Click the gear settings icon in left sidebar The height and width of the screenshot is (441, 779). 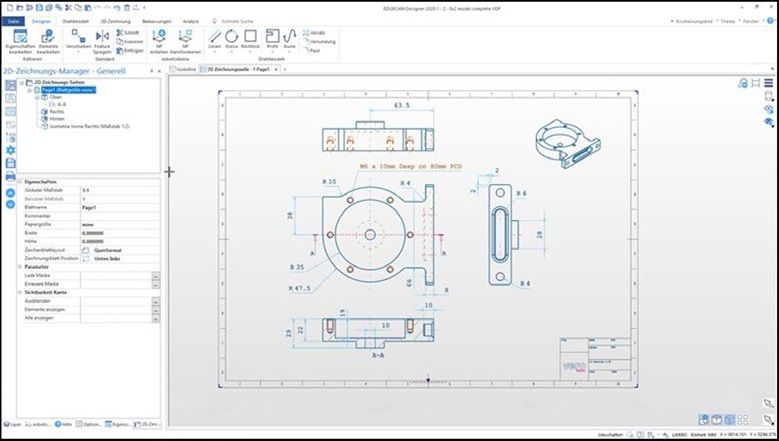[x=10, y=150]
